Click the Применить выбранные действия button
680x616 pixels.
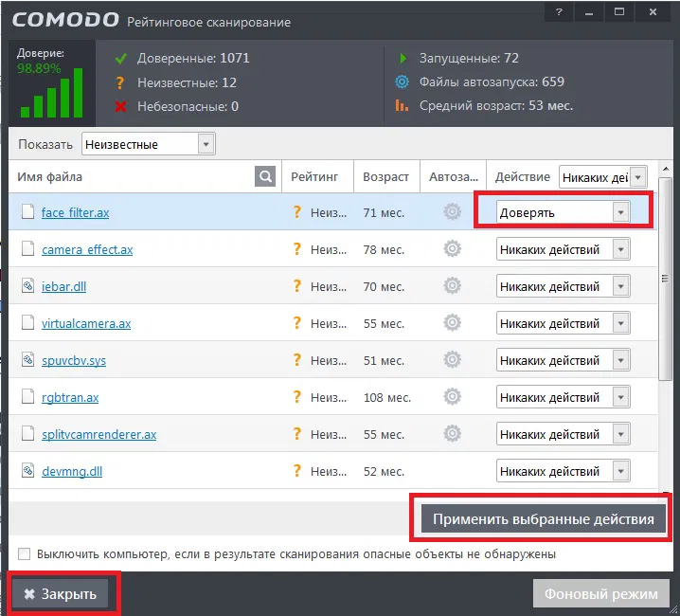point(544,518)
